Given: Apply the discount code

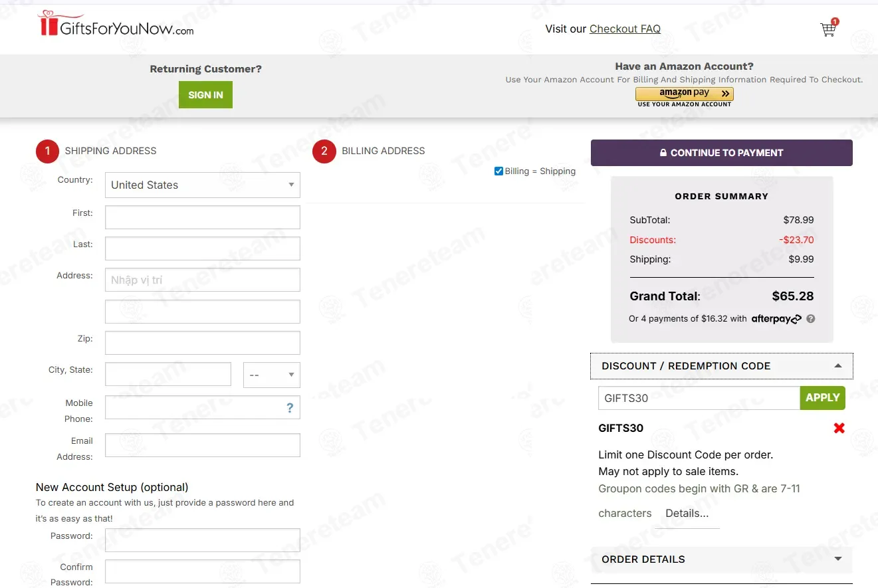Looking at the screenshot, I should point(822,398).
